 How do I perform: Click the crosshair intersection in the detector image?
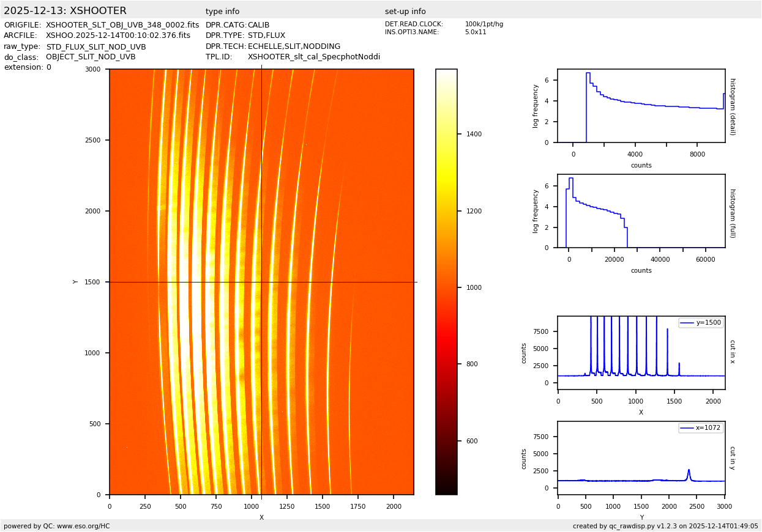[x=261, y=282]
